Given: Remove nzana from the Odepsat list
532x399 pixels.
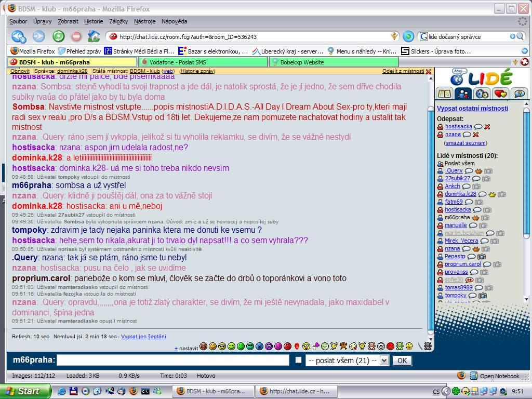Looking at the screenshot, I should pos(476,135).
